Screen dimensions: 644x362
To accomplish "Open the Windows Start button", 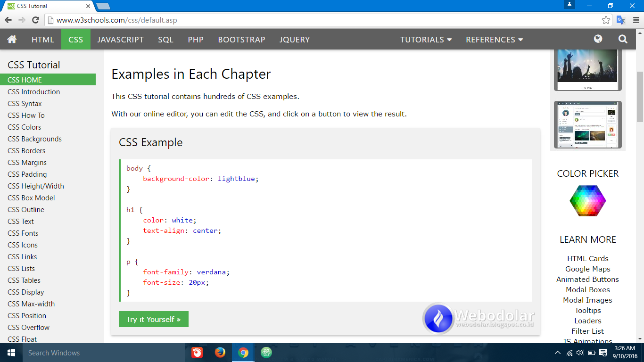I will click(x=11, y=353).
